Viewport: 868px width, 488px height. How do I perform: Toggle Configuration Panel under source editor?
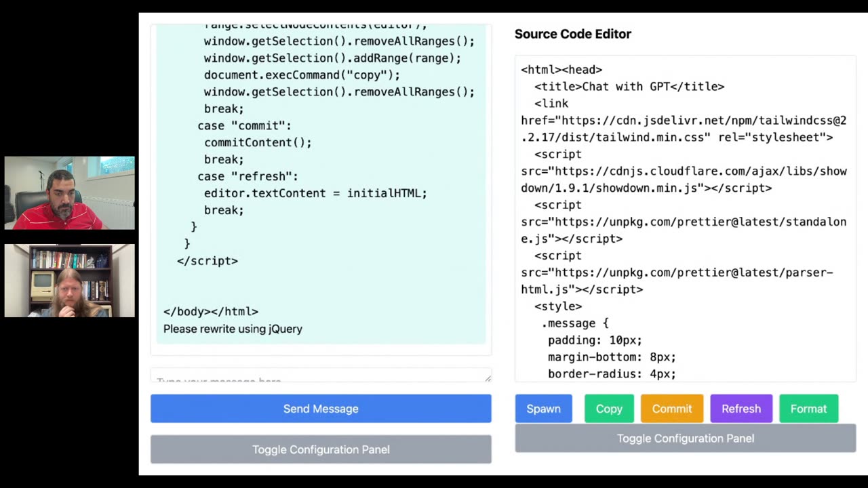coord(686,439)
